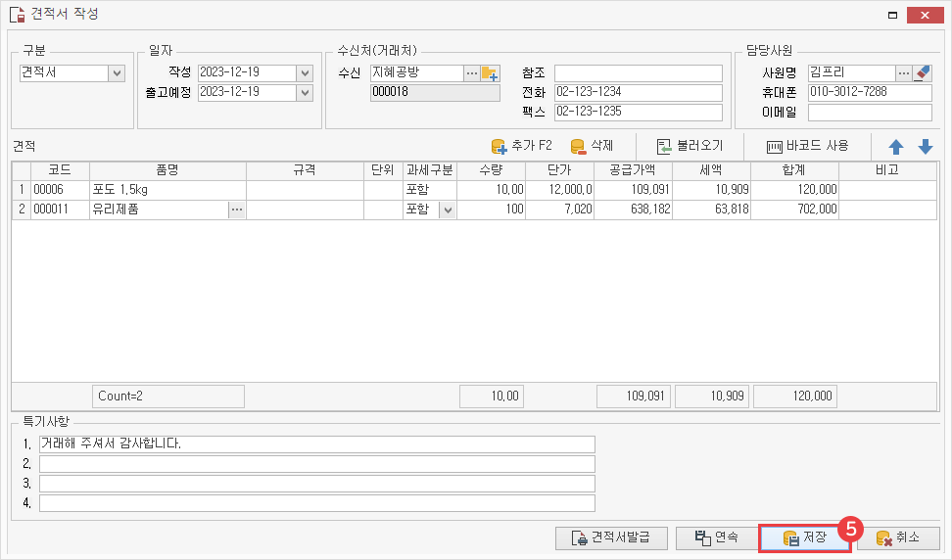Click code cell 00006

[60, 190]
